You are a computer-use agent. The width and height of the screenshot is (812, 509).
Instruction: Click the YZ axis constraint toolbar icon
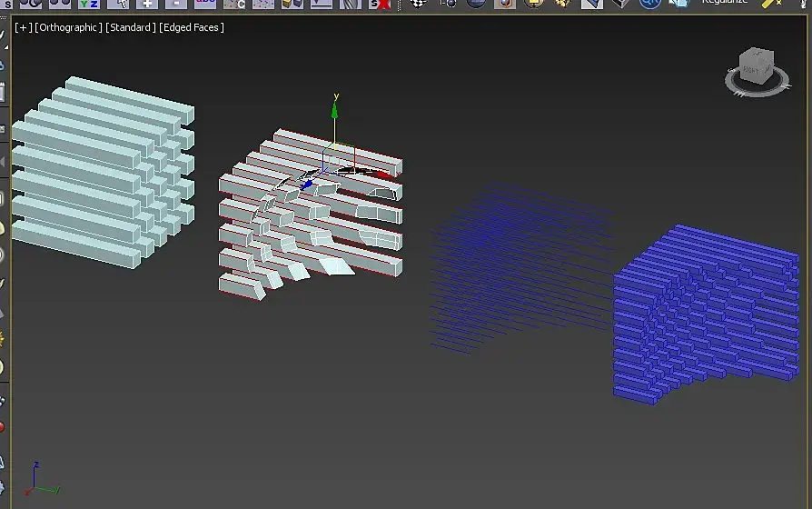(x=89, y=5)
